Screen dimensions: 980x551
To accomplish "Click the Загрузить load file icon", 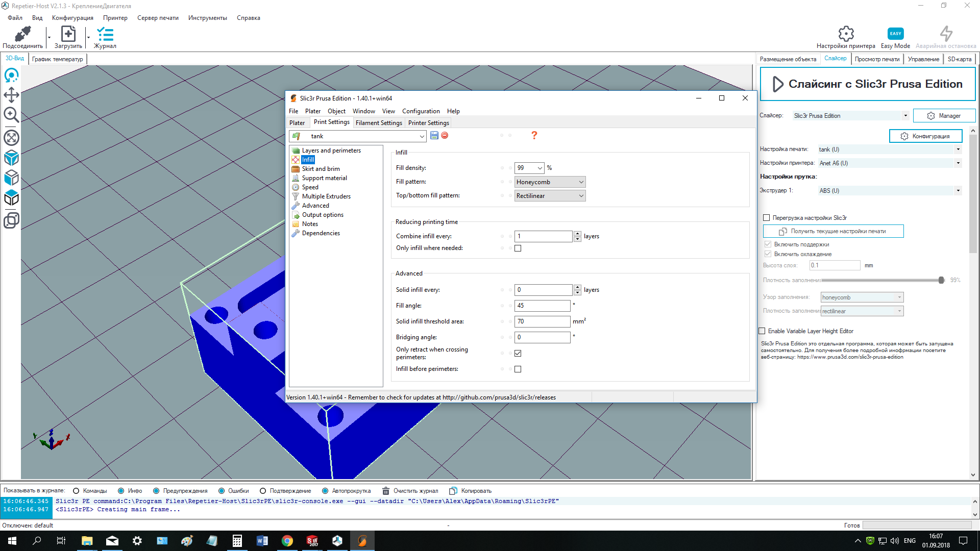I will pyautogui.click(x=68, y=34).
